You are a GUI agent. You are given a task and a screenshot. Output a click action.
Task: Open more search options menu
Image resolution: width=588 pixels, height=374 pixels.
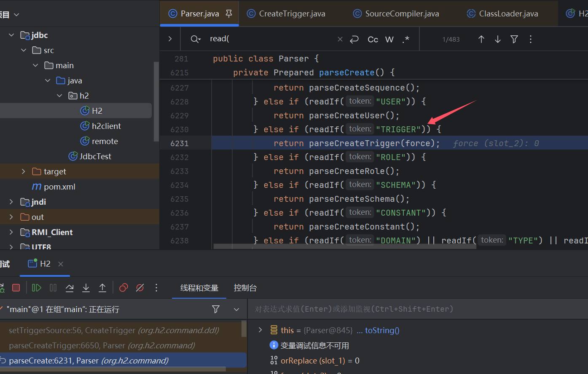[531, 39]
